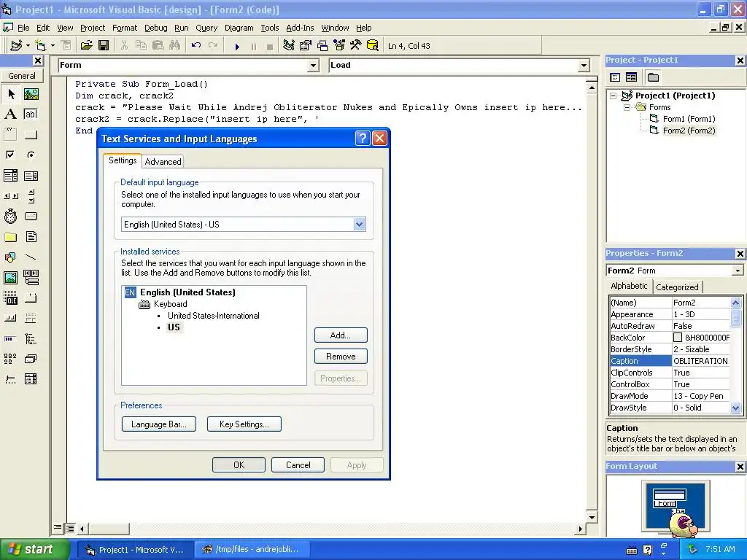Toggle Folders in Project panel
Viewport: 747px width, 560px height.
tap(653, 77)
